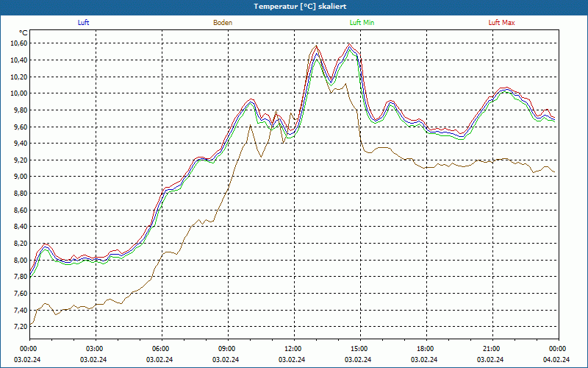
Task: Click the 9,20 y-axis value
Action: coord(21,160)
